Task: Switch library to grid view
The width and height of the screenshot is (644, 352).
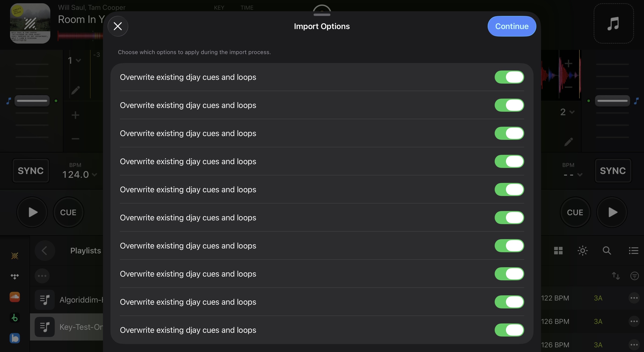Action: coord(558,250)
